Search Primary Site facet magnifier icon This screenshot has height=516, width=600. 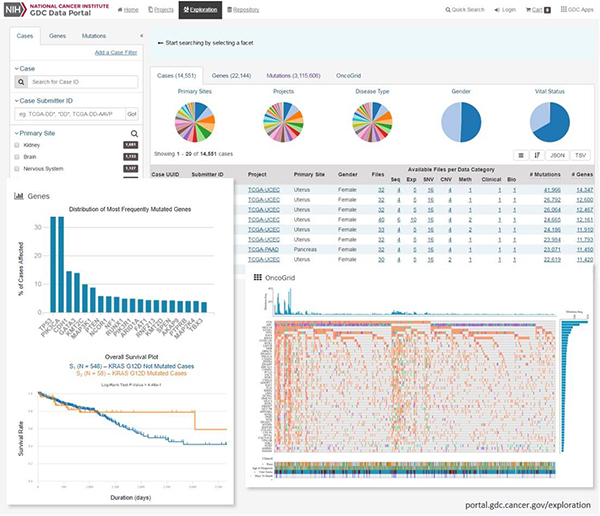[x=134, y=132]
